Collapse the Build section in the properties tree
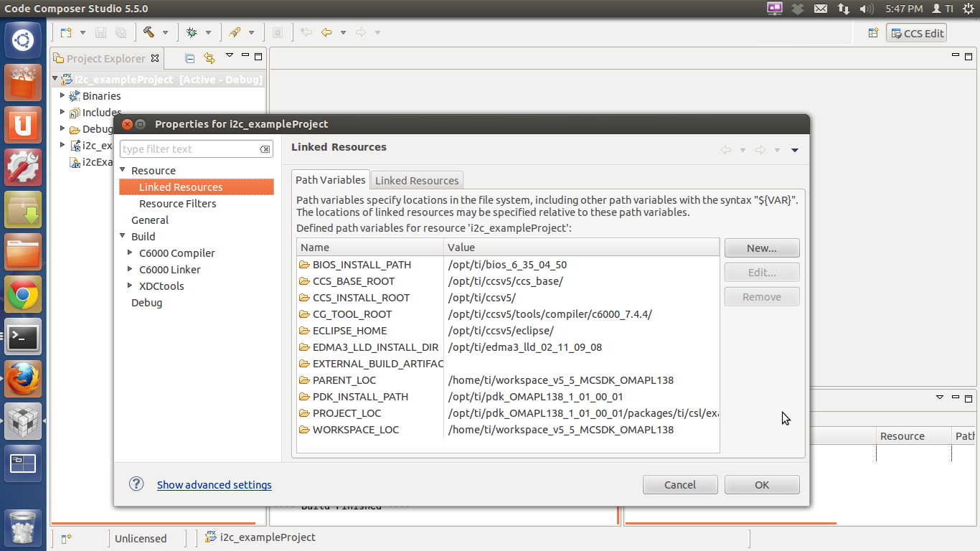 pyautogui.click(x=123, y=236)
